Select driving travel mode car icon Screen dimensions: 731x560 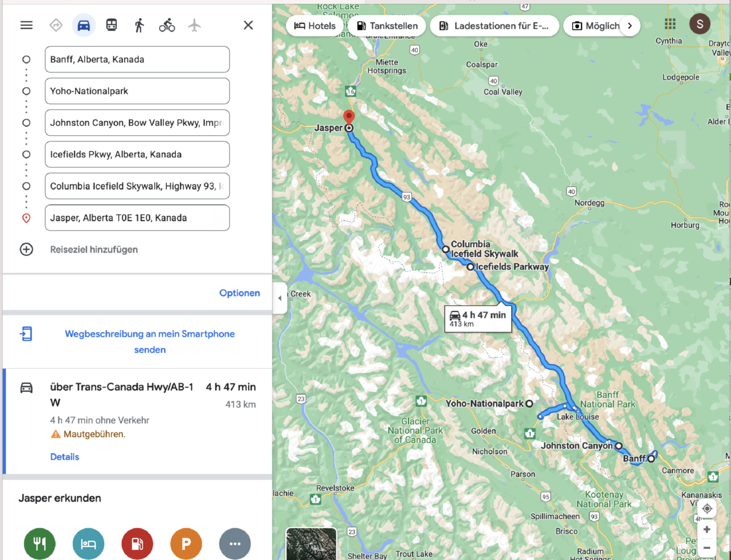click(84, 25)
